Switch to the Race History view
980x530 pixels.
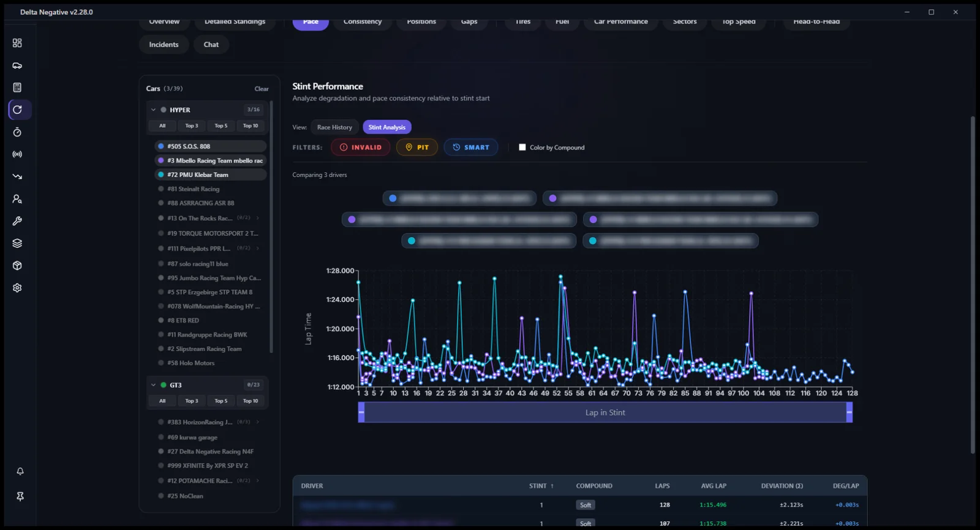[334, 127]
